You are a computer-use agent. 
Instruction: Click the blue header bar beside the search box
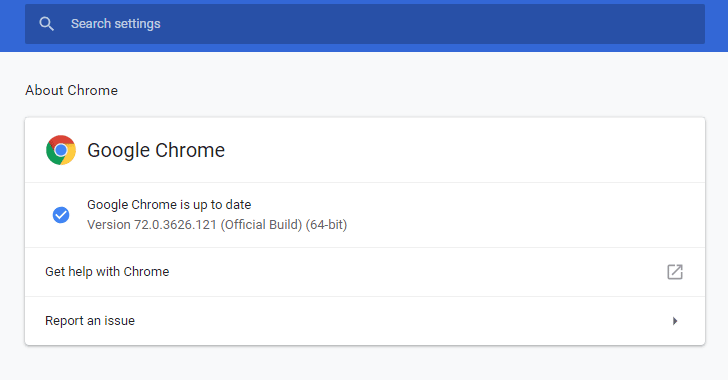pos(716,24)
